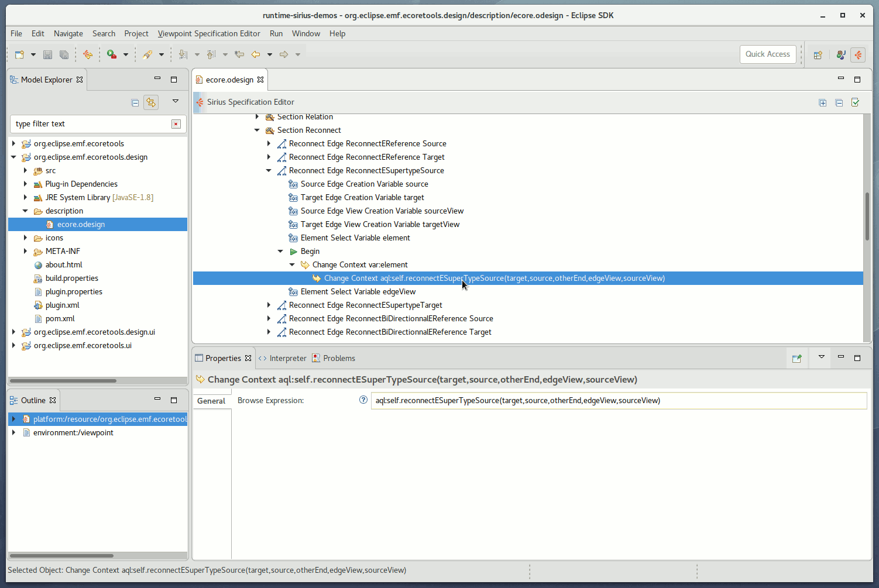Click Expand All in Sirius Specification Editor
879x588 pixels.
[x=823, y=102]
